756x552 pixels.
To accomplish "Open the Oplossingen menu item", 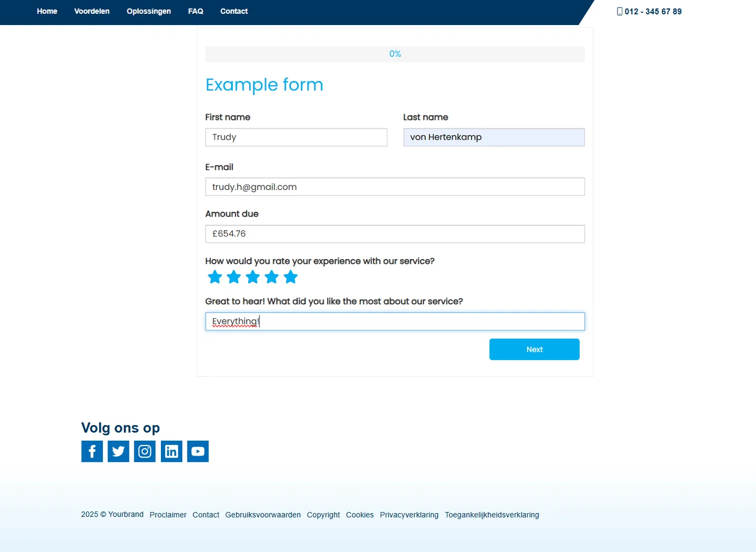I will pos(149,11).
